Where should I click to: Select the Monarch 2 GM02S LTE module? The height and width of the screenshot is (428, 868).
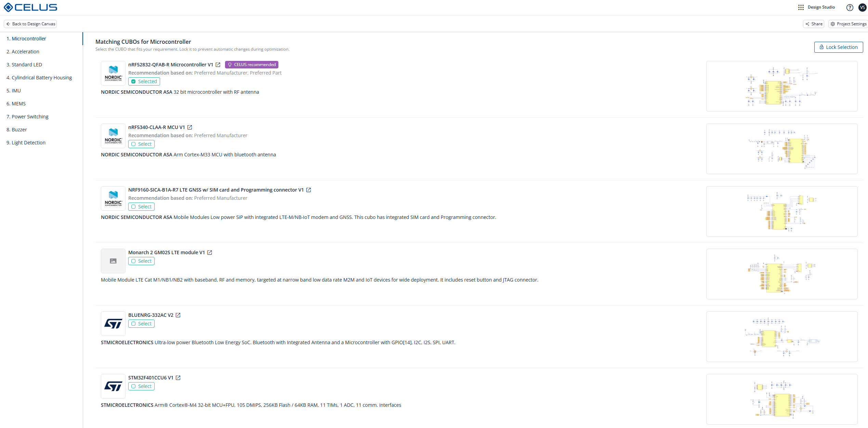tap(141, 261)
